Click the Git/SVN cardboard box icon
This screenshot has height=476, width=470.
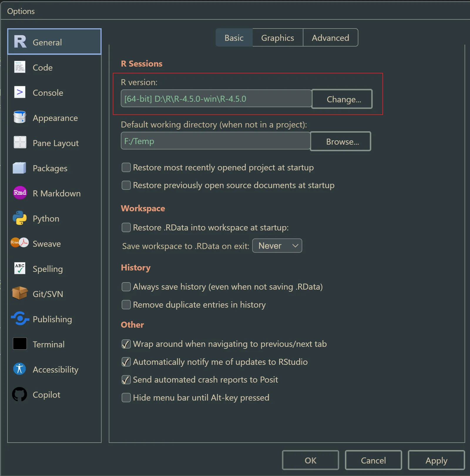(x=20, y=293)
